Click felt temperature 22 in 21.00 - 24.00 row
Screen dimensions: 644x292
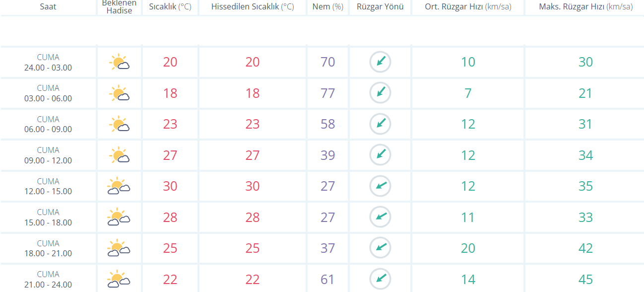(253, 279)
